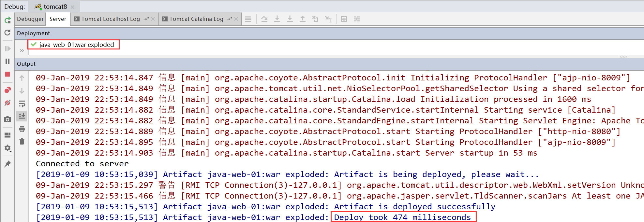Click the down arrow in output toolbar
Viewport: 644px width, 222px height.
point(22,91)
